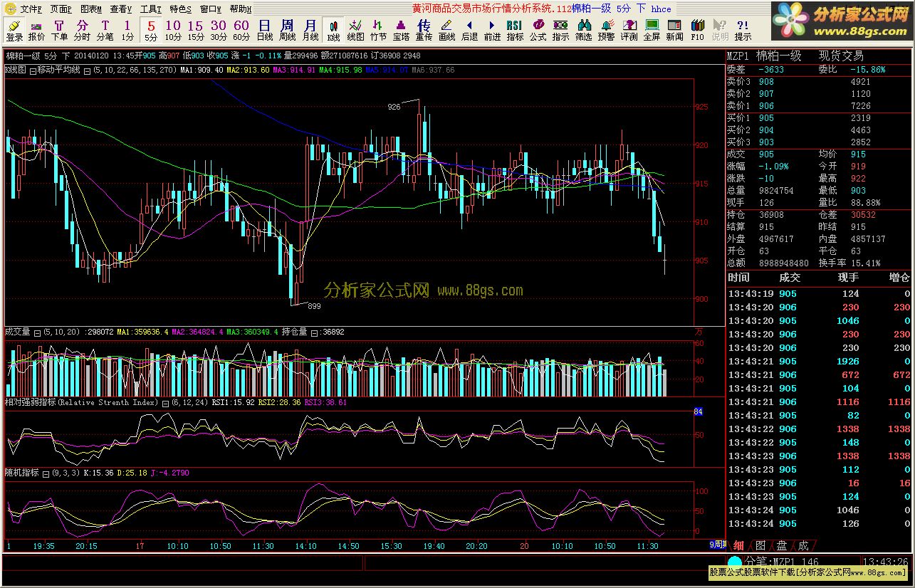Viewport: 915px width, 588px height.
Task: Toggle the 5分 five-minute period
Action: pos(151,30)
